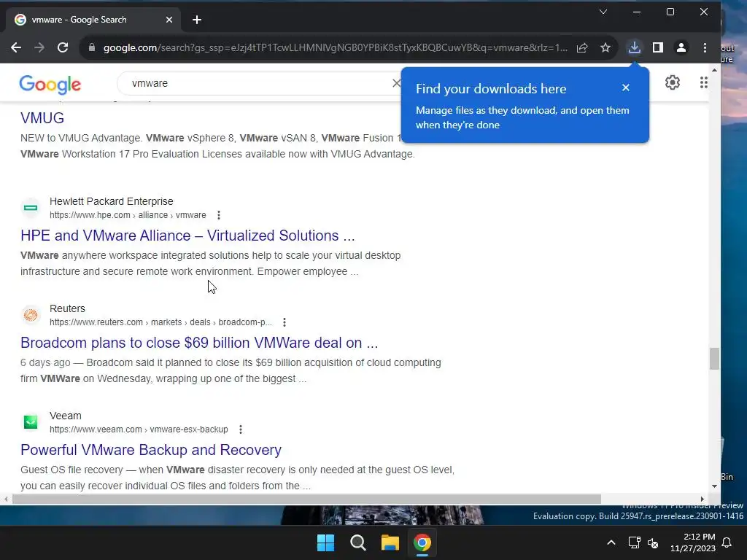Open the Chrome three-dot menu
Image resolution: width=747 pixels, height=560 pixels.
[705, 47]
